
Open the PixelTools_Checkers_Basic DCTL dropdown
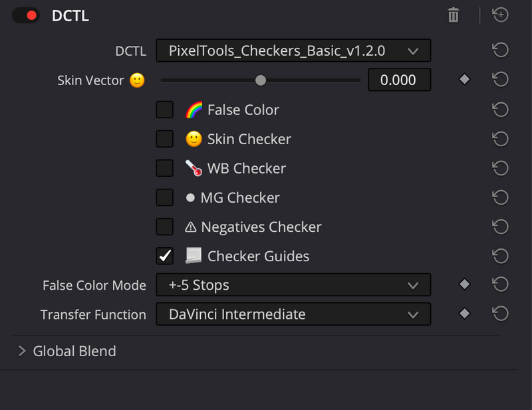click(x=293, y=50)
